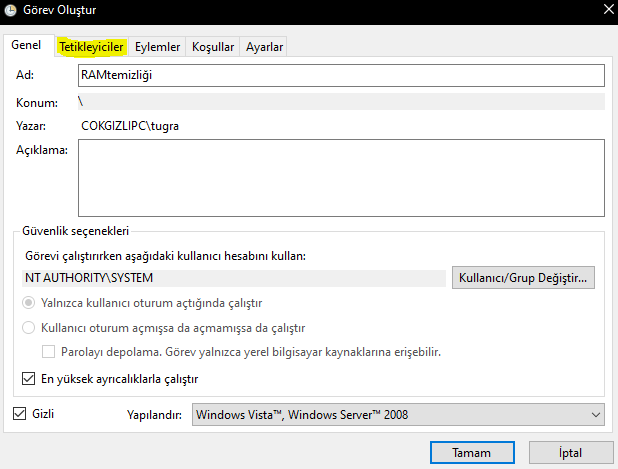The width and height of the screenshot is (618, 469).
Task: Switch to the Eylemler tab
Action: pyautogui.click(x=157, y=47)
